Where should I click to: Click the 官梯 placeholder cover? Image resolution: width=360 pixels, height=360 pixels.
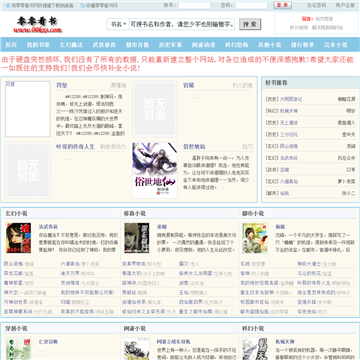[155, 109]
